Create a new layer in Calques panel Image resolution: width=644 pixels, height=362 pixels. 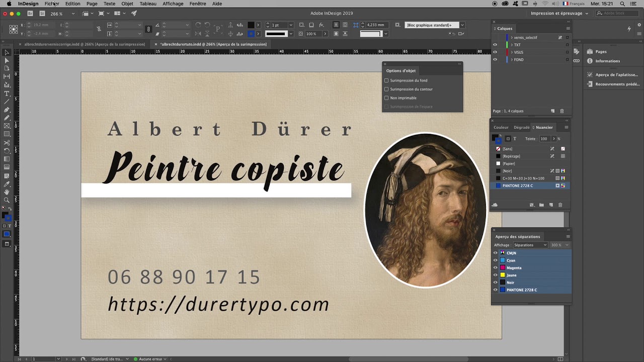tap(552, 111)
